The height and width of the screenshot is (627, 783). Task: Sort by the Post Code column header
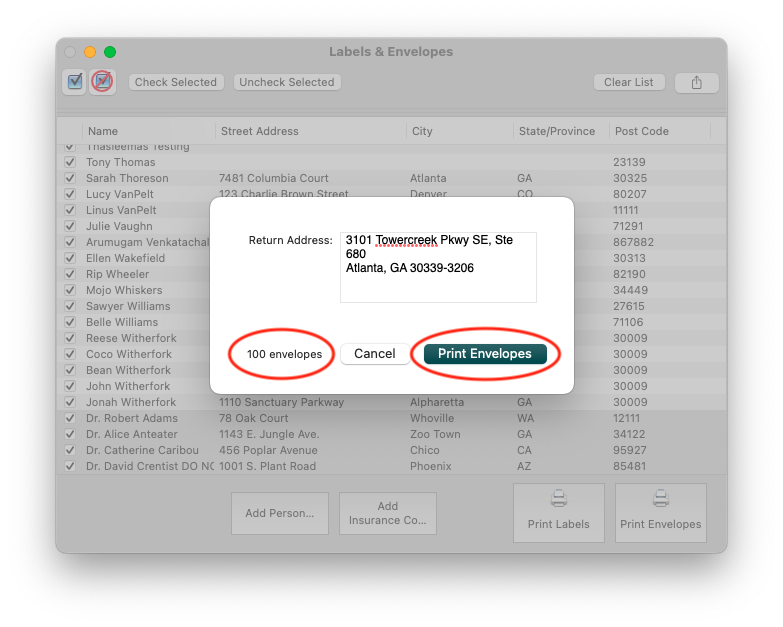(660, 131)
